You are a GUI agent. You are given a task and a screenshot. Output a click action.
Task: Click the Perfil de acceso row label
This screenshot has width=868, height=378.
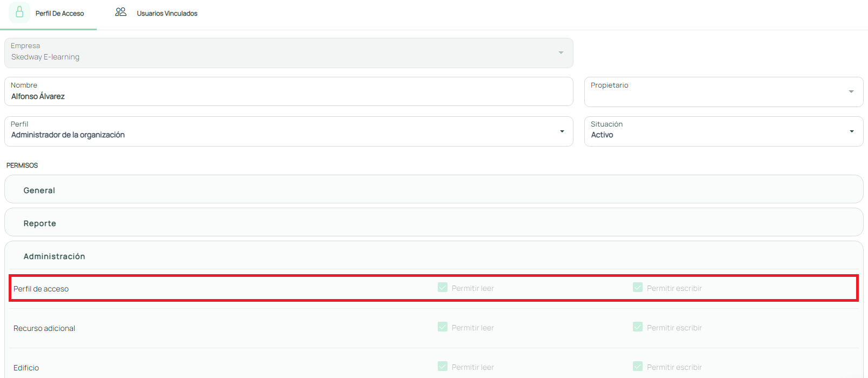41,289
